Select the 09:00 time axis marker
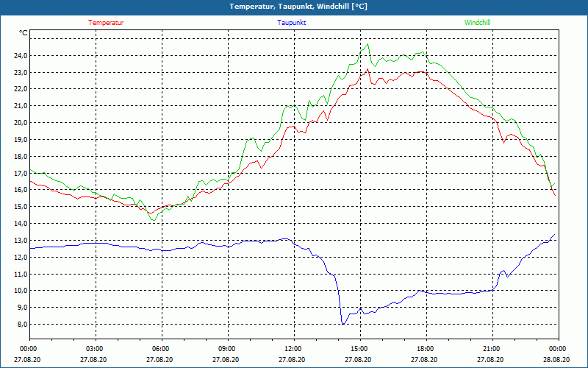 click(228, 349)
